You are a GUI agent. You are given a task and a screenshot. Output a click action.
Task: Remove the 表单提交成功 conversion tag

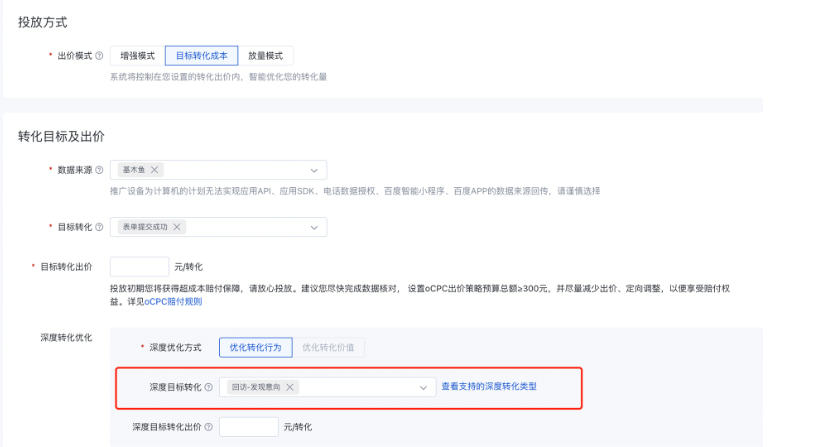point(177,227)
